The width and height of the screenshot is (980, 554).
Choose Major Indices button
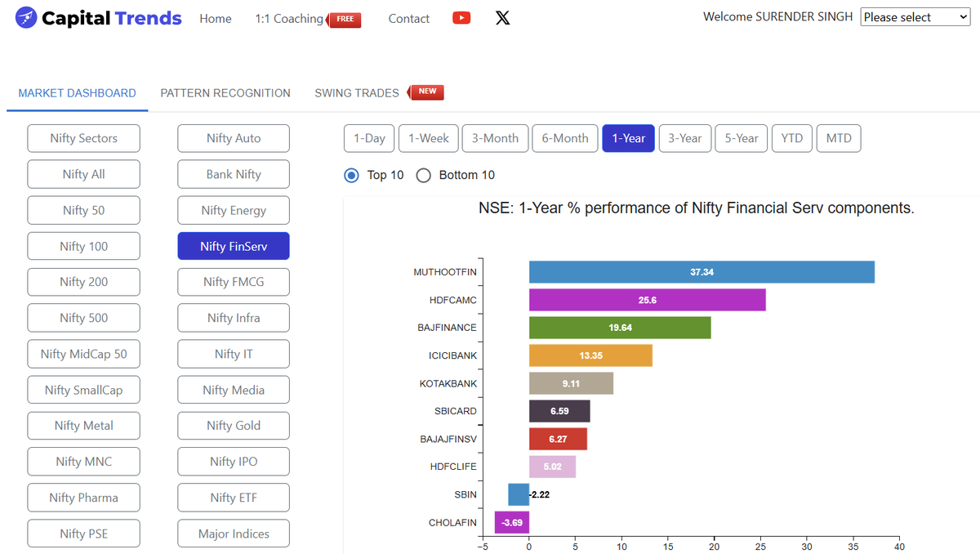coord(234,534)
